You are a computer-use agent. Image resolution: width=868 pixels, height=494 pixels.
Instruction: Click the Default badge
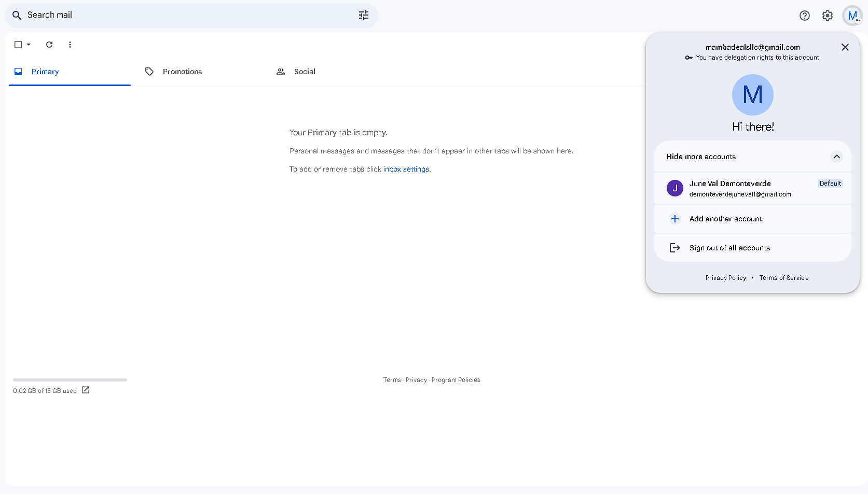click(830, 184)
